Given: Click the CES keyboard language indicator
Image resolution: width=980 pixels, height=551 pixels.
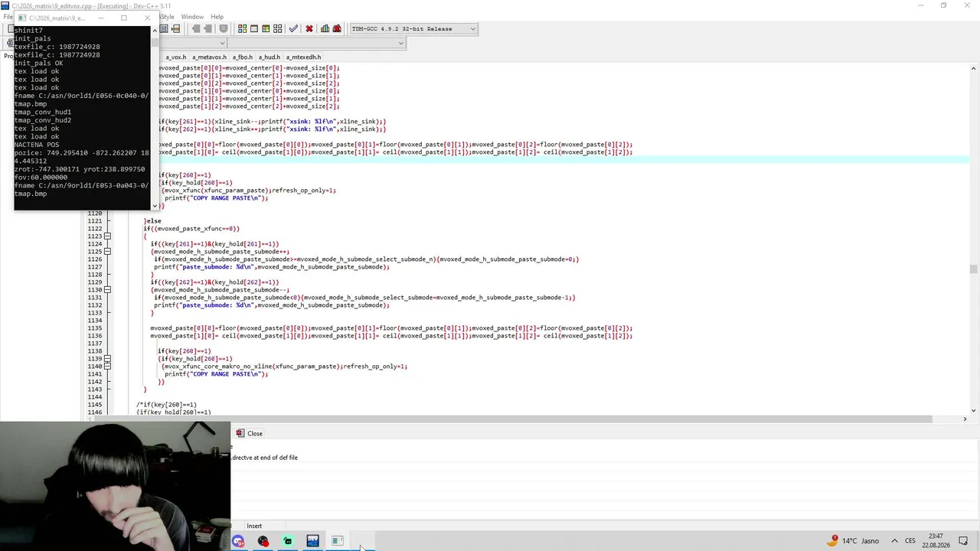Looking at the screenshot, I should [910, 541].
